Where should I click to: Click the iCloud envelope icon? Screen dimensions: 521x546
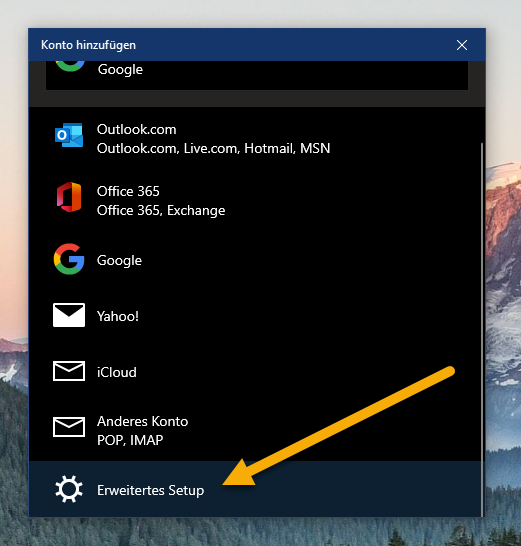coord(69,371)
